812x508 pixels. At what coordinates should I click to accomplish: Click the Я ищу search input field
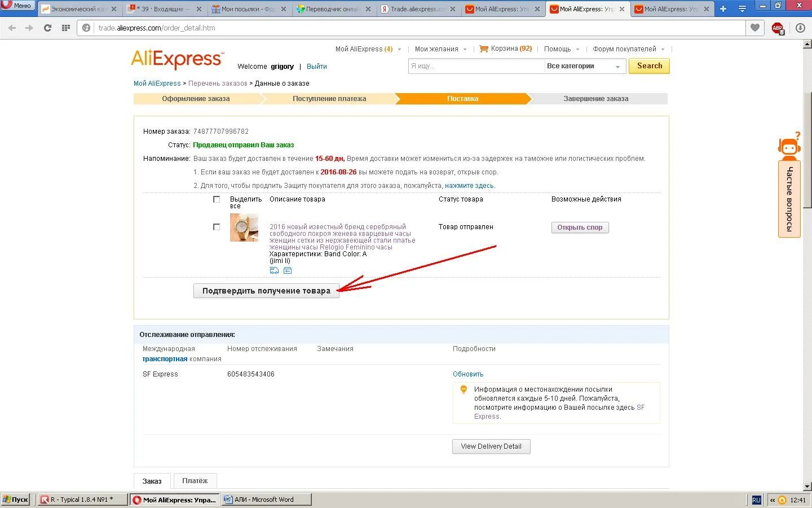pyautogui.click(x=476, y=66)
